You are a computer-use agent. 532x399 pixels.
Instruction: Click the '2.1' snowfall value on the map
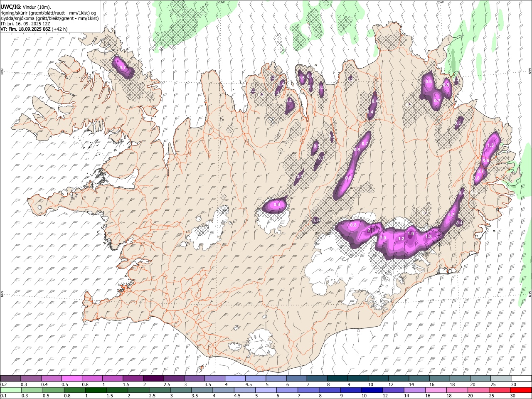372,229
